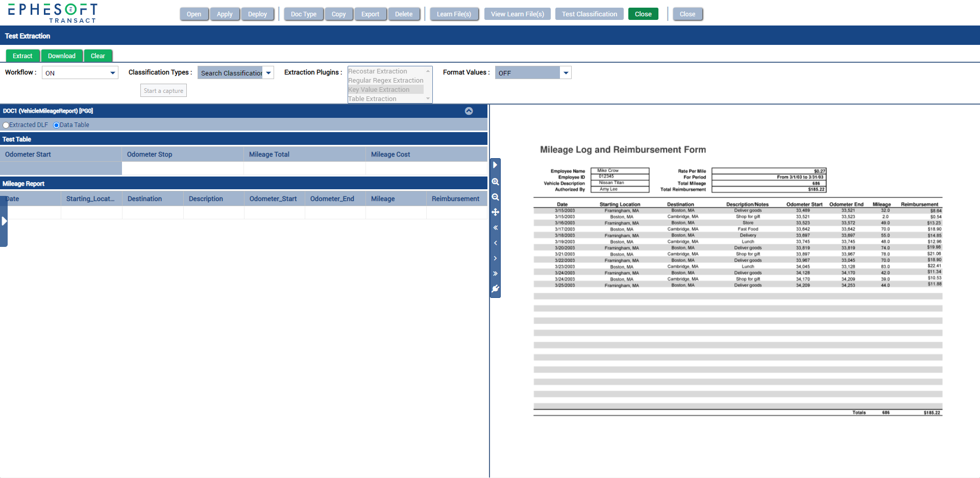The height and width of the screenshot is (478, 980).
Task: Collapse the image viewer toolbar arrow
Action: coord(495,165)
